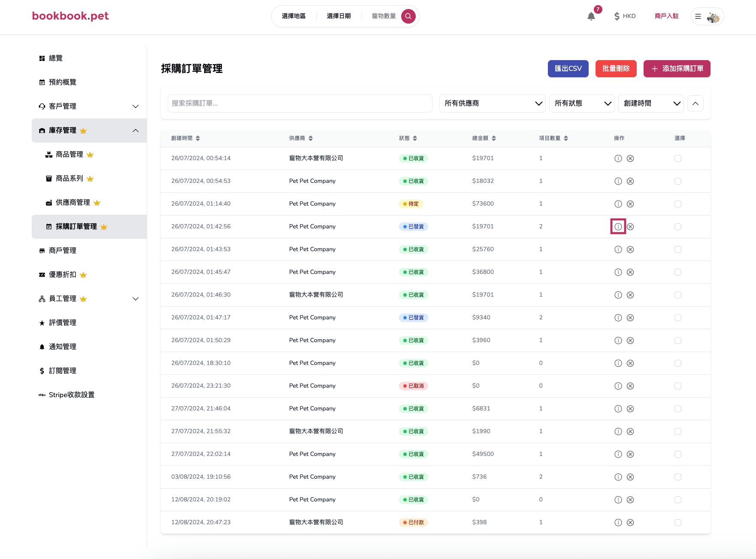This screenshot has height=559, width=756.
Task: Click the 寵物數量 pet count field
Action: (x=384, y=16)
